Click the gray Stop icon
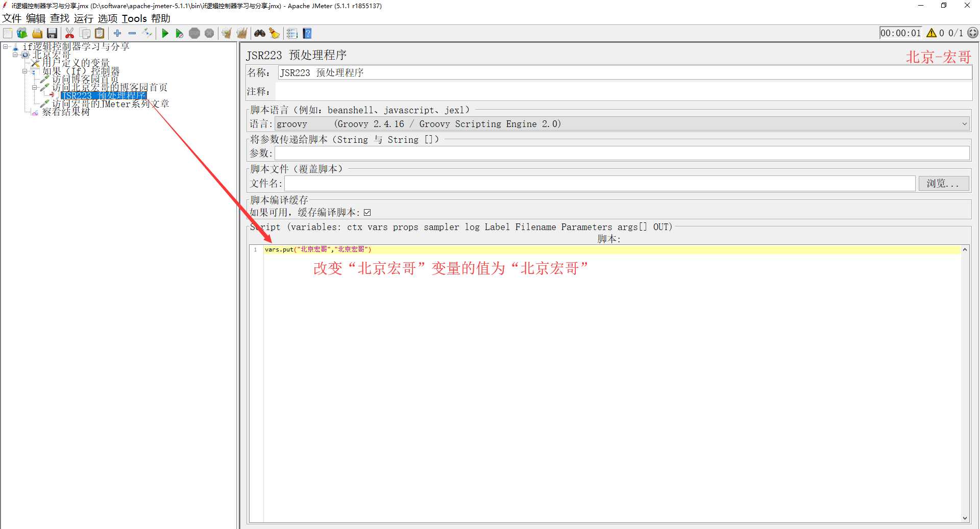Screen dimensions: 980x529 pyautogui.click(x=194, y=33)
